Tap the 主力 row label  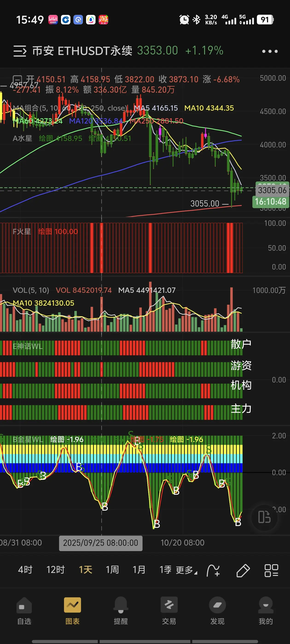click(241, 409)
